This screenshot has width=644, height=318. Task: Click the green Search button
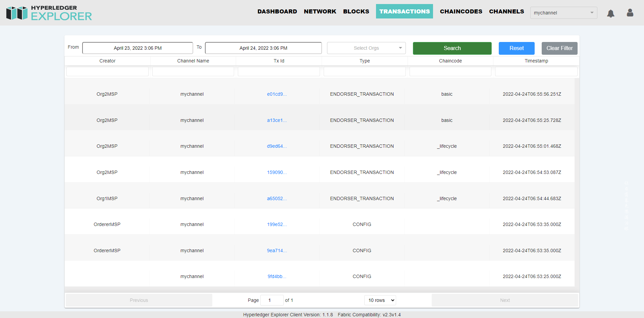(x=452, y=48)
